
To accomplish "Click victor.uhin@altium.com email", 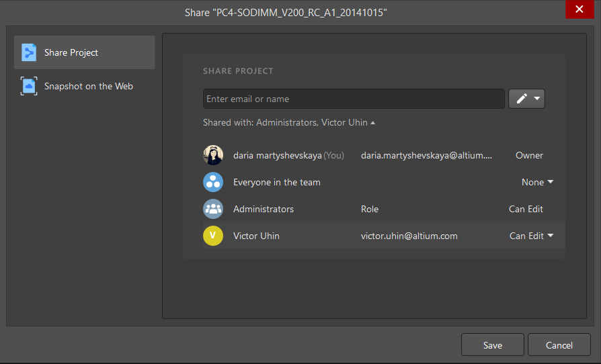I will (409, 236).
